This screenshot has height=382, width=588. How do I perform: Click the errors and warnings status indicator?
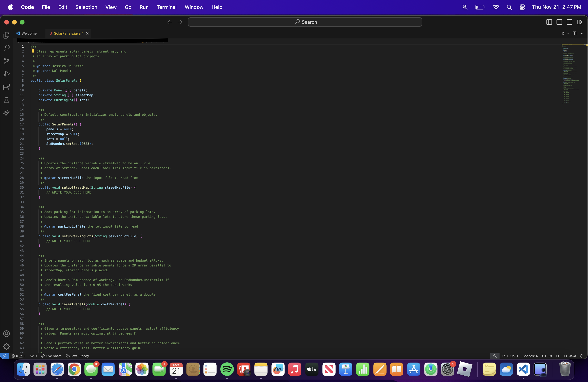click(x=18, y=356)
